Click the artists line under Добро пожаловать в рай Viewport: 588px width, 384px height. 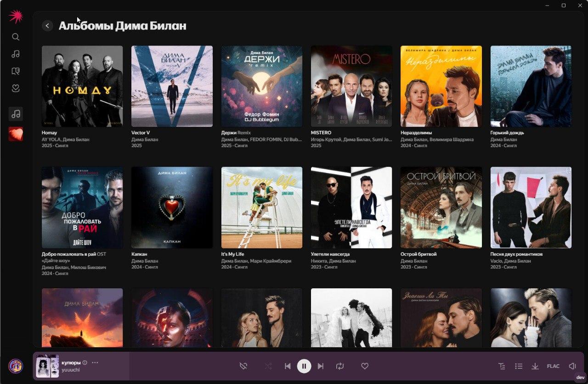click(x=74, y=267)
